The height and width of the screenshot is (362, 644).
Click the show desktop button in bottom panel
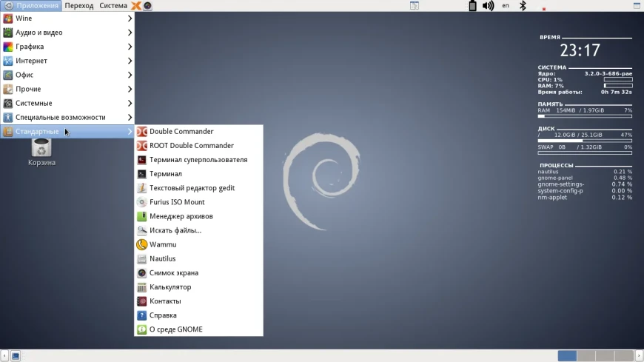[16, 356]
